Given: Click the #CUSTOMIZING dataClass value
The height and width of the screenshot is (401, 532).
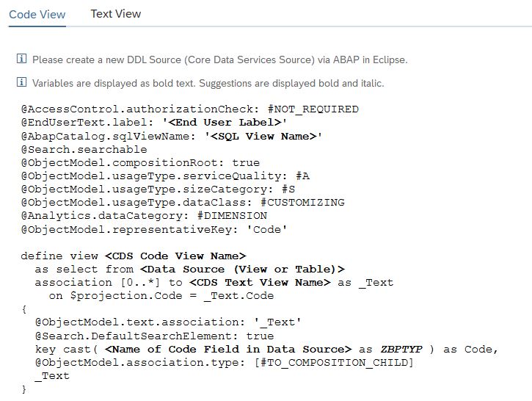Looking at the screenshot, I should coord(302,203).
